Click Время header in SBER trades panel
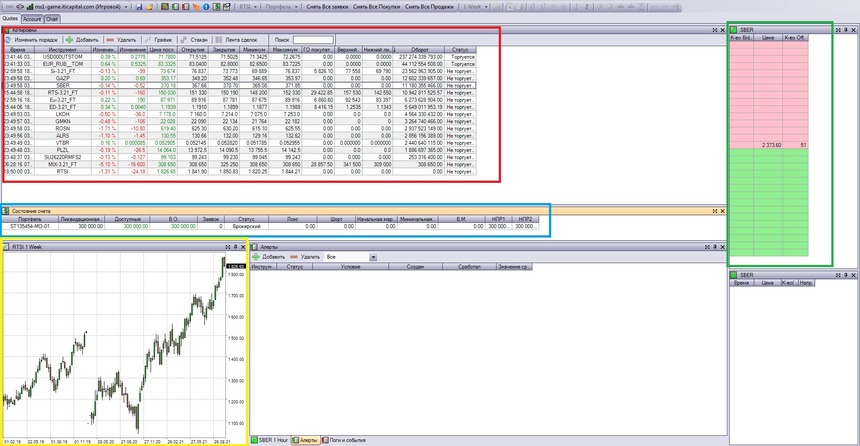Screen dimensions: 860x446 coord(741,283)
